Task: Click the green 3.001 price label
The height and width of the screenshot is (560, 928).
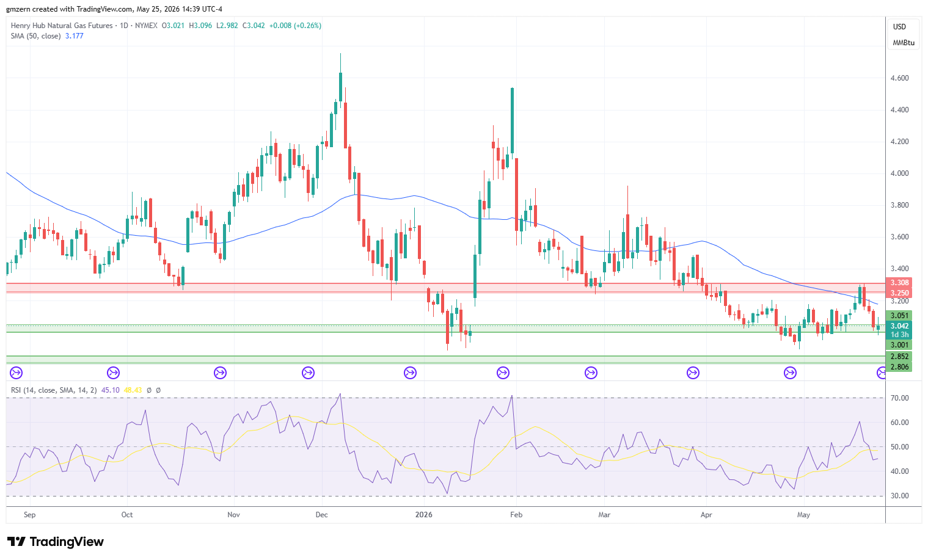Action: (899, 345)
